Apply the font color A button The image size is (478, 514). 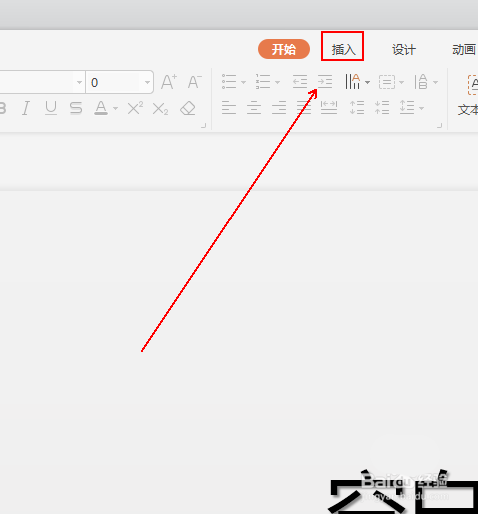(x=101, y=108)
